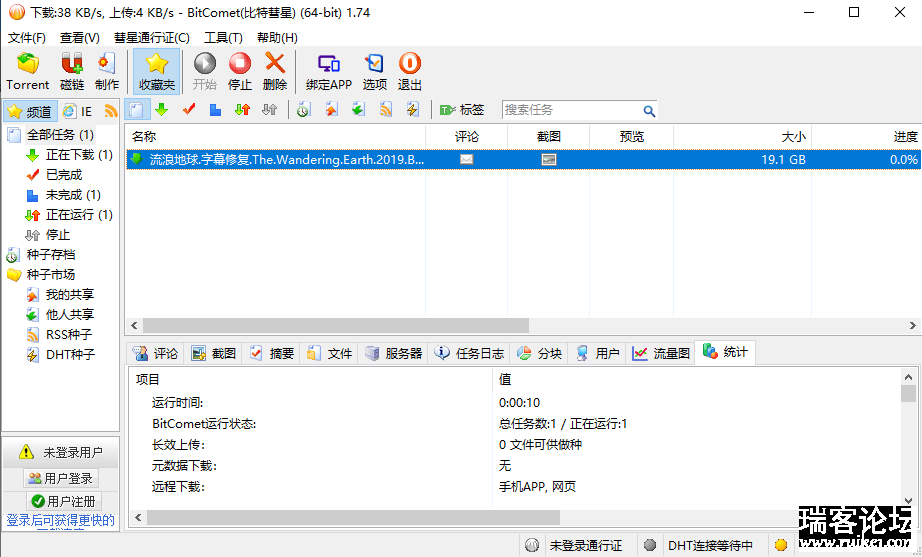Viewport: 922px width, 557px height.
Task: Filter running tasks with green-red arrows icon
Action: pyautogui.click(x=242, y=109)
